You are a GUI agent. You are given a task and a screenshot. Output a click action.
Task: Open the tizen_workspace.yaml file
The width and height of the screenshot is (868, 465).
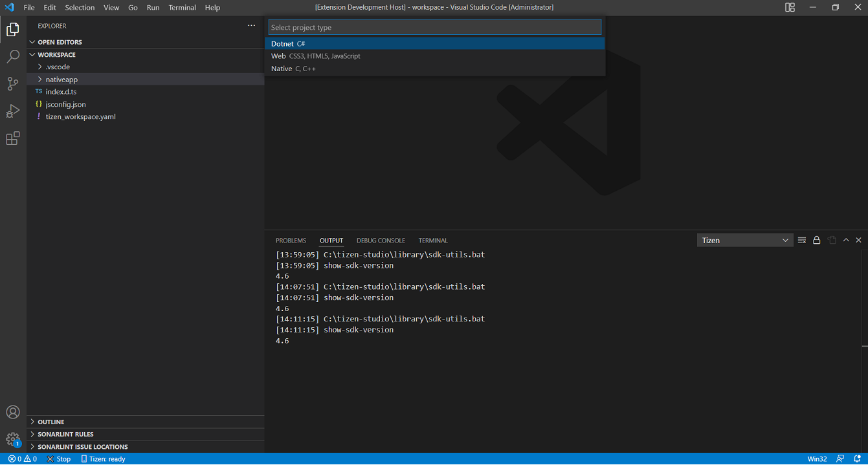click(80, 117)
